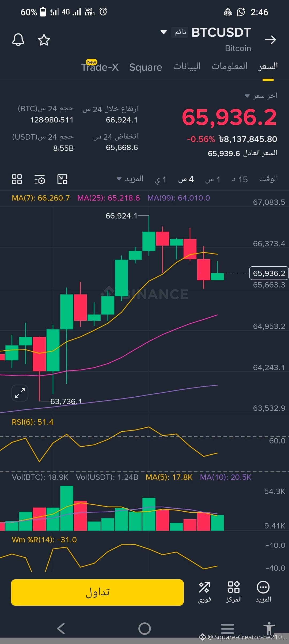289x644 pixels.
Task: Tap the Wm %R(14): -31.0 indicator label
Action: 44,540
